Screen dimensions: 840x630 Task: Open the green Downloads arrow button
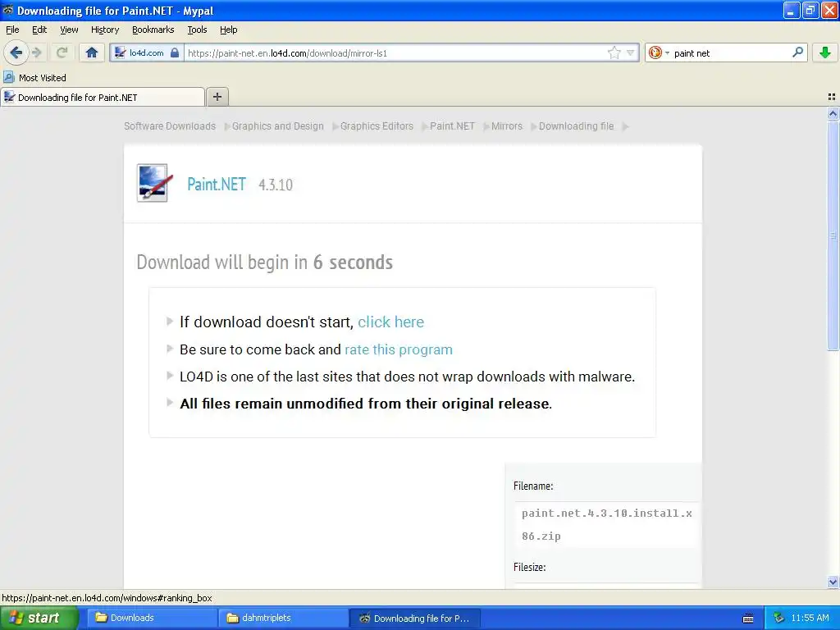pyautogui.click(x=825, y=52)
